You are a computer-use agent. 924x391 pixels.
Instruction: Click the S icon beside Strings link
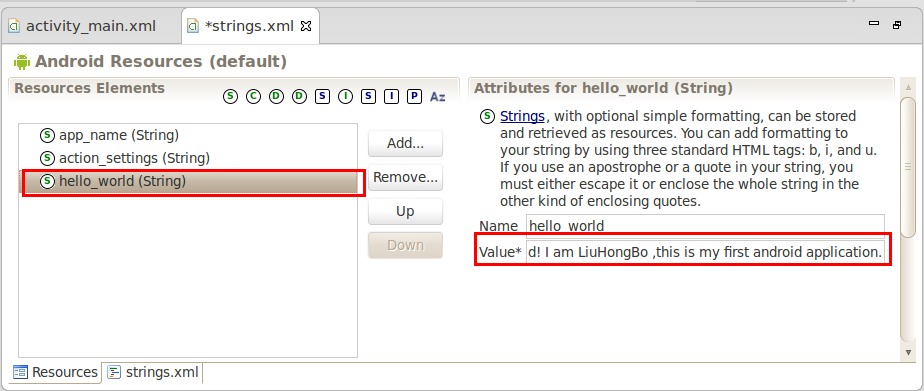pos(487,116)
